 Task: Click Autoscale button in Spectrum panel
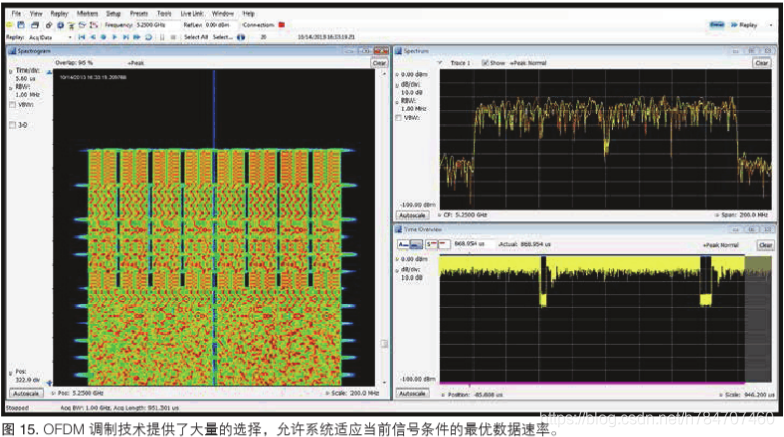click(412, 216)
